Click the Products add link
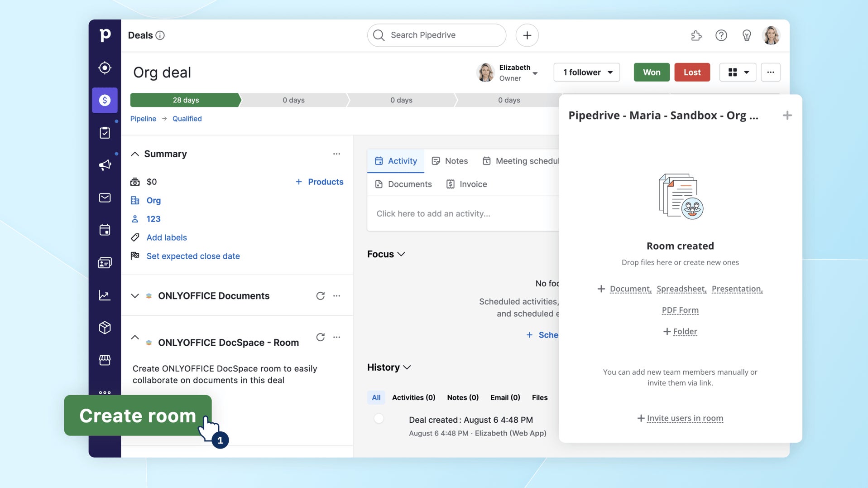868x488 pixels. (x=320, y=182)
